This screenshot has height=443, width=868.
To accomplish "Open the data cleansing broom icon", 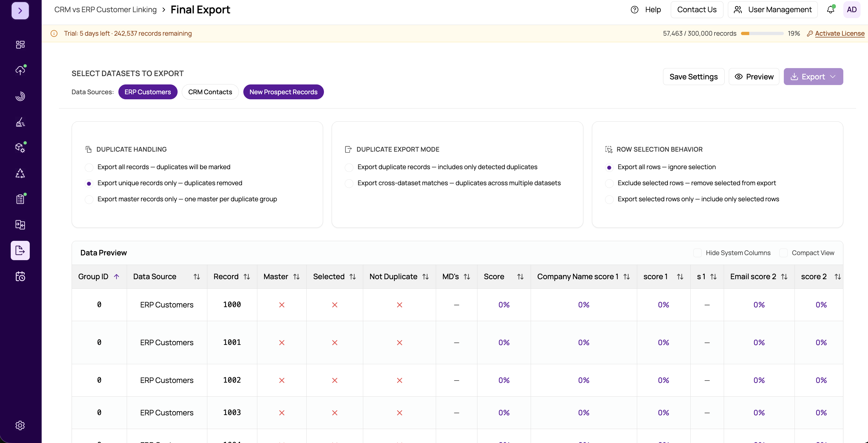I will pyautogui.click(x=20, y=122).
